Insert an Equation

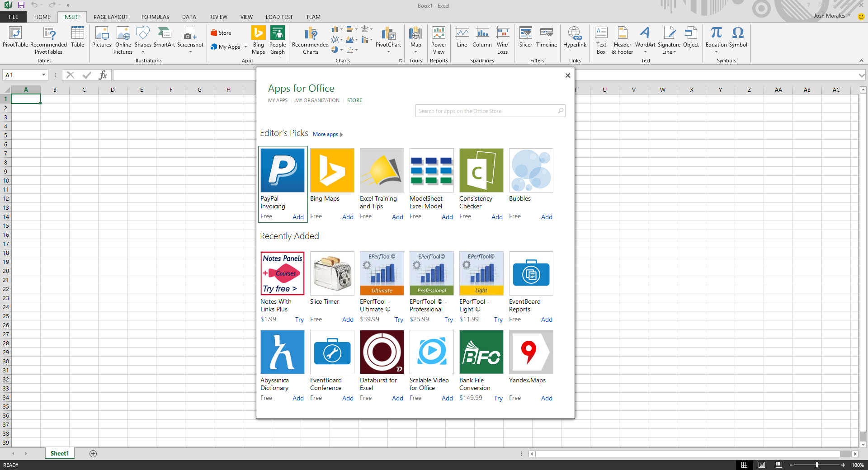[716, 36]
